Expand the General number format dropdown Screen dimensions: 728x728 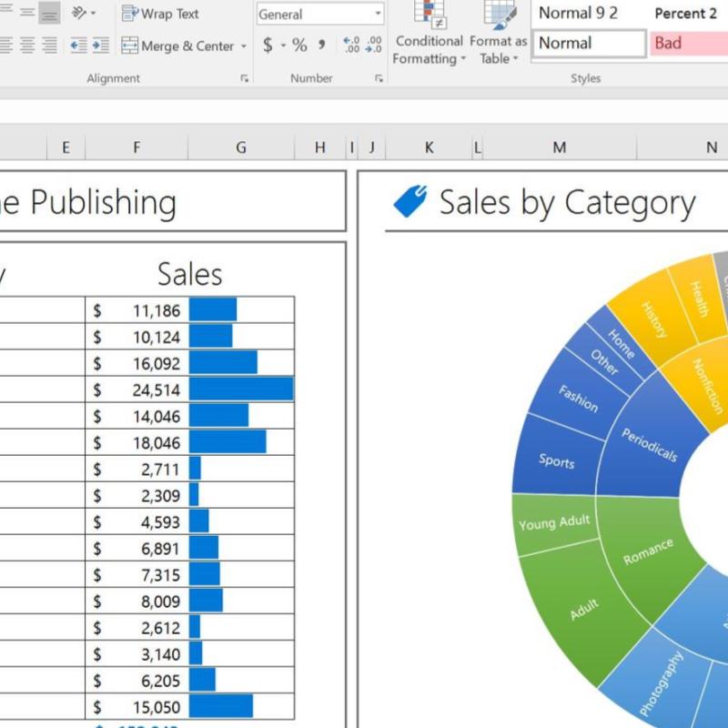coord(378,15)
